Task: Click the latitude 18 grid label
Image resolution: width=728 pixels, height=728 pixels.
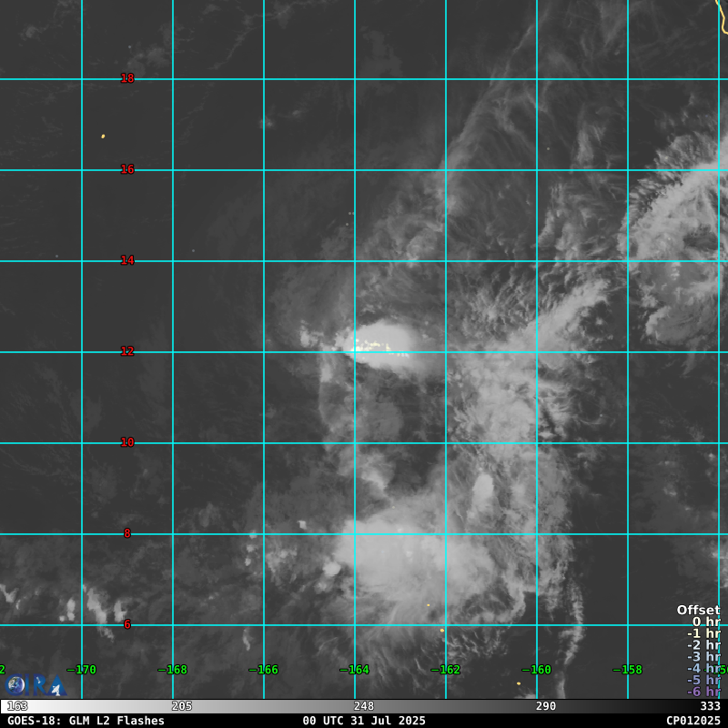Action: click(x=127, y=79)
